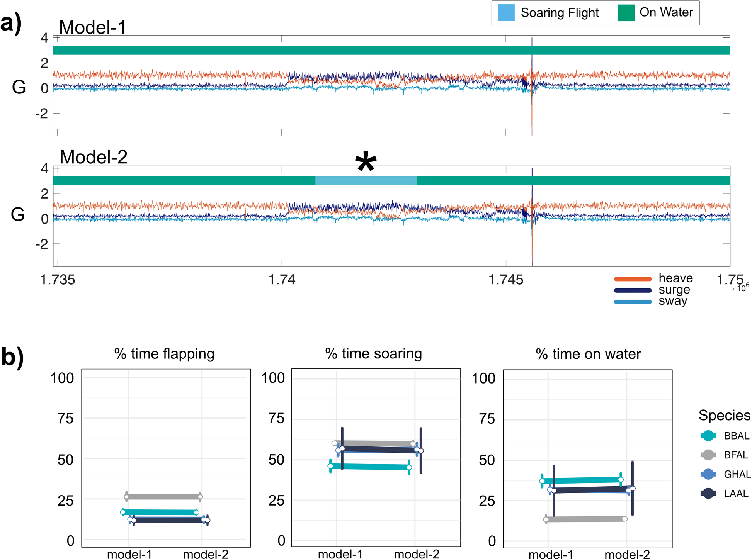Click the heave legend line sample
752x560 pixels.
tap(633, 279)
